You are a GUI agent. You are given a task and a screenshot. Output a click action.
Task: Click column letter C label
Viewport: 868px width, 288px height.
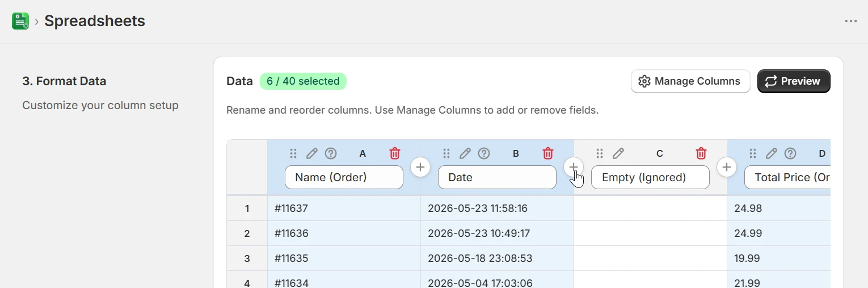click(660, 153)
